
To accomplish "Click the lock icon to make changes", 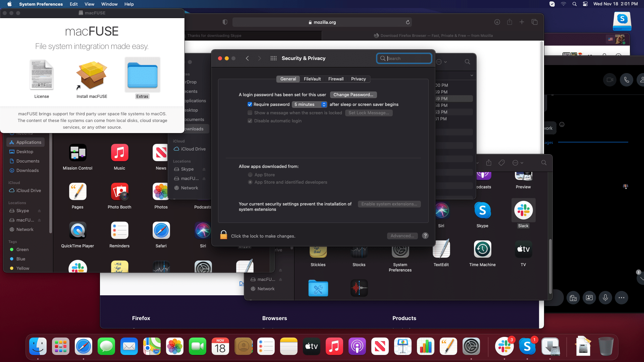I will pyautogui.click(x=224, y=235).
